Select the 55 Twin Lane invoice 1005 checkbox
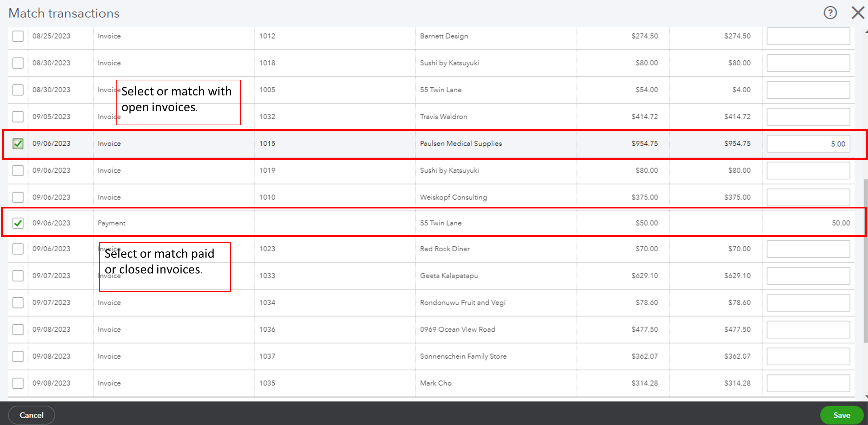 click(x=18, y=90)
